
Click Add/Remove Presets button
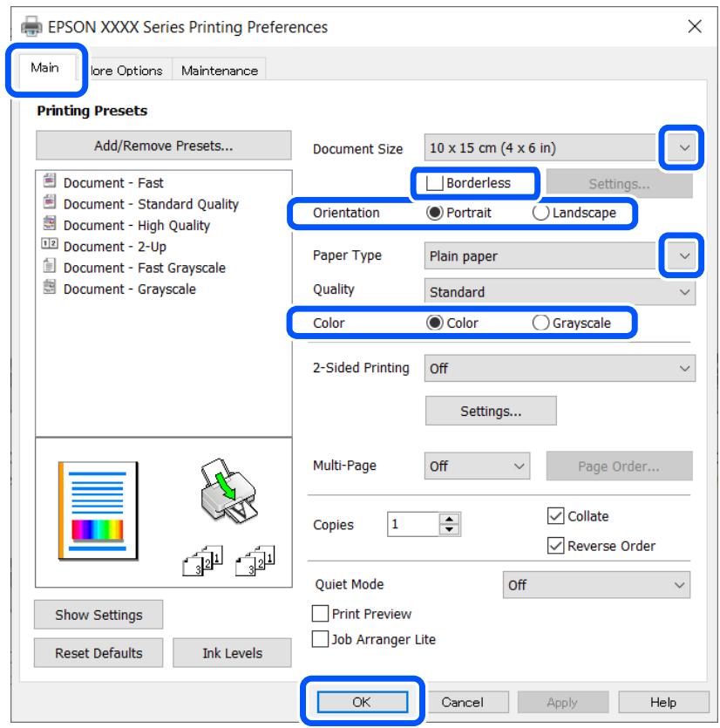[163, 146]
